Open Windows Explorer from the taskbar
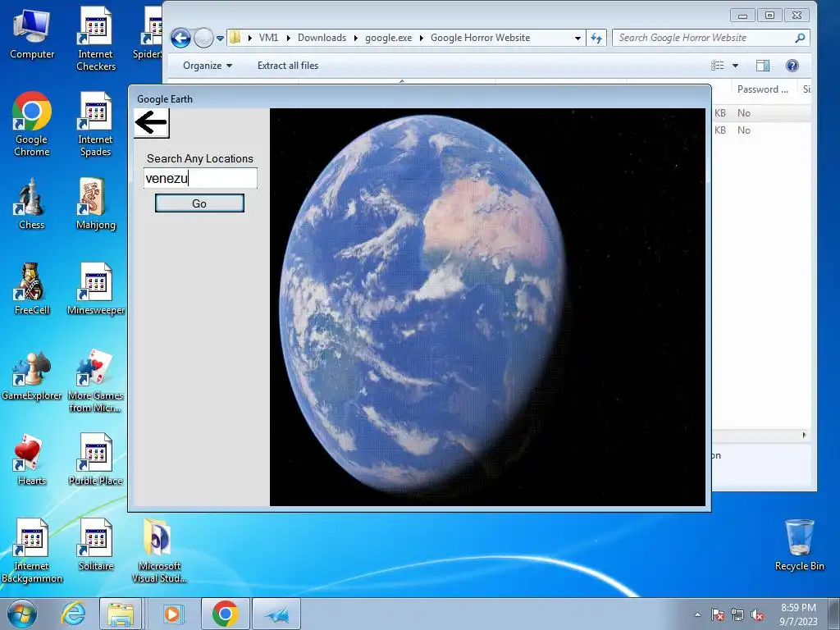 click(121, 614)
